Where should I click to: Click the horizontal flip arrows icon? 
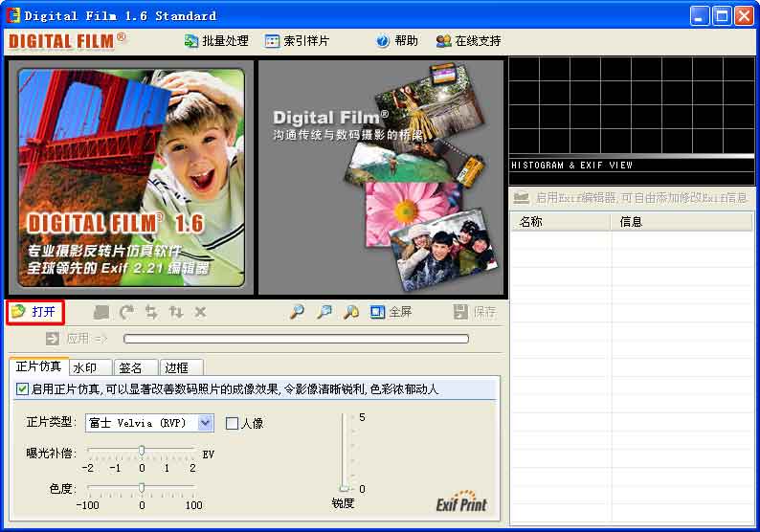pos(151,312)
